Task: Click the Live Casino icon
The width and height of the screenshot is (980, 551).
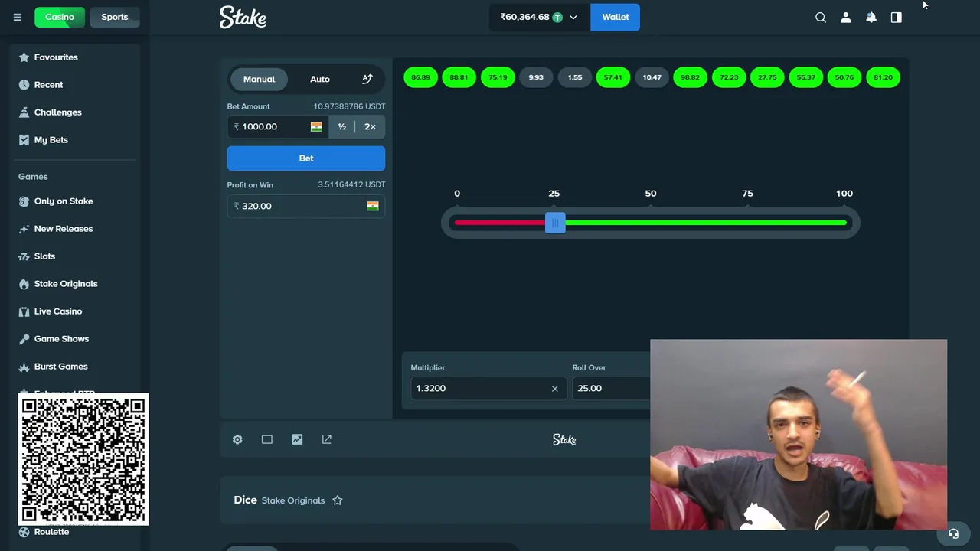Action: (24, 311)
